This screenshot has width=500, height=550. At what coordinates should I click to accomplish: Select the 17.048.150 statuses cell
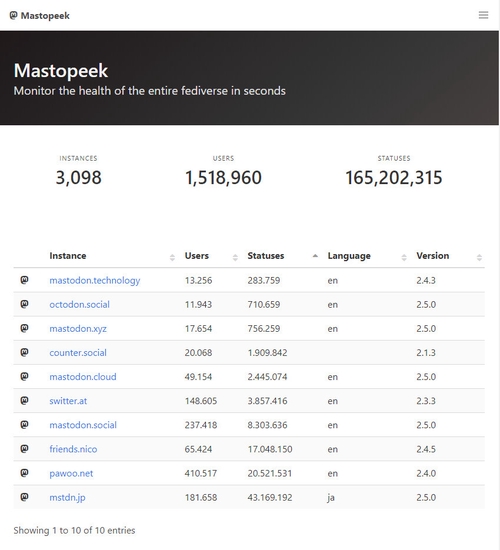coord(269,449)
